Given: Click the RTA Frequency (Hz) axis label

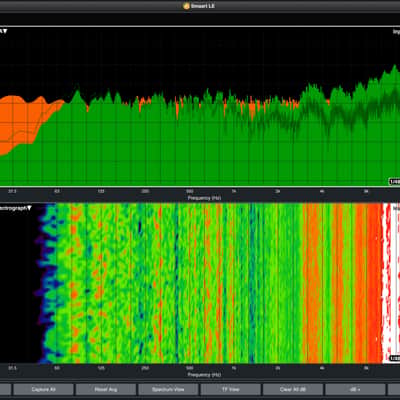Looking at the screenshot, I should pos(204,198).
